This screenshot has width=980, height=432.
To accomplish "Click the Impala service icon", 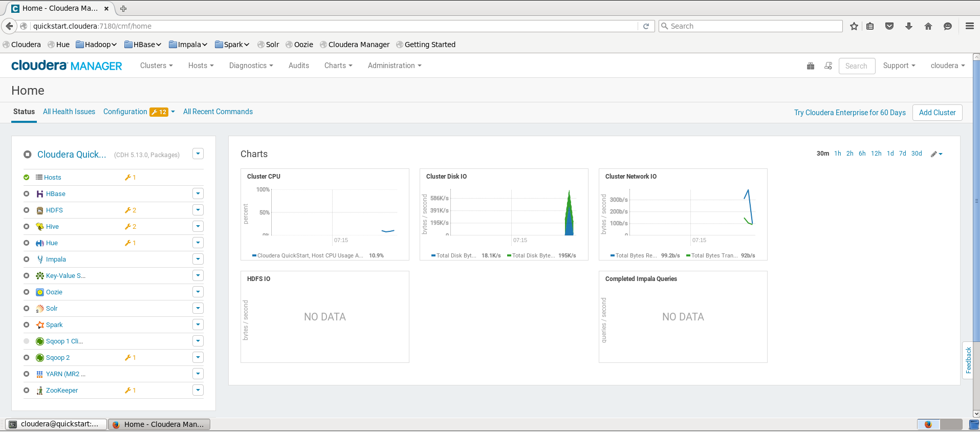I will (x=39, y=260).
